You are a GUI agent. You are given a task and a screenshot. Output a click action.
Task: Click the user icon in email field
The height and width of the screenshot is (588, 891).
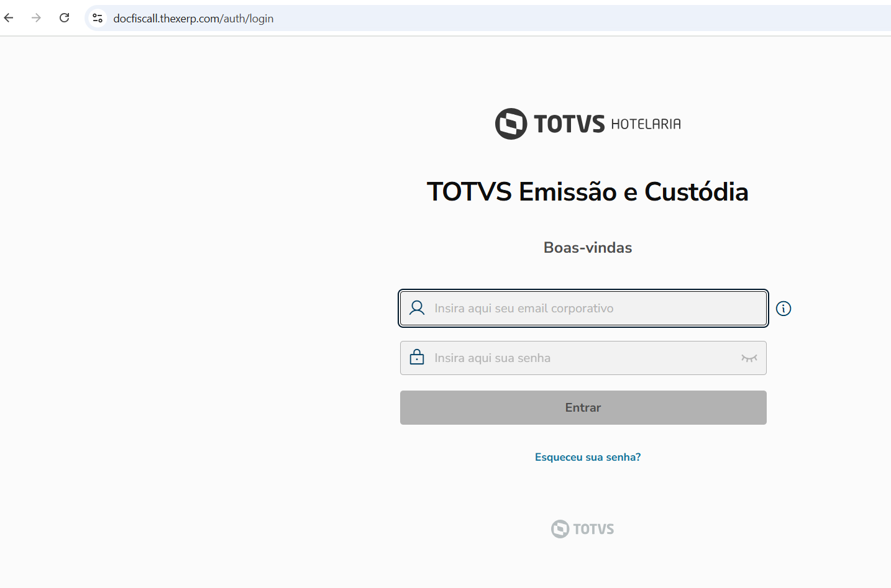tap(417, 308)
